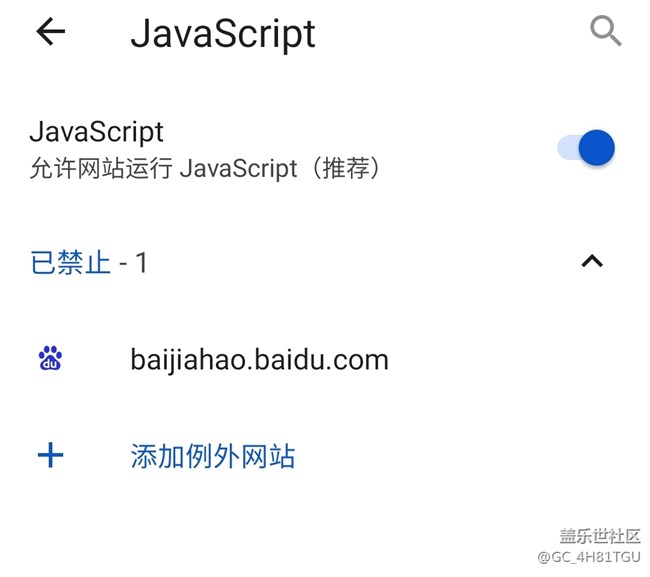Click the JavaScript page title in the header
This screenshot has width=650, height=577.
[223, 33]
